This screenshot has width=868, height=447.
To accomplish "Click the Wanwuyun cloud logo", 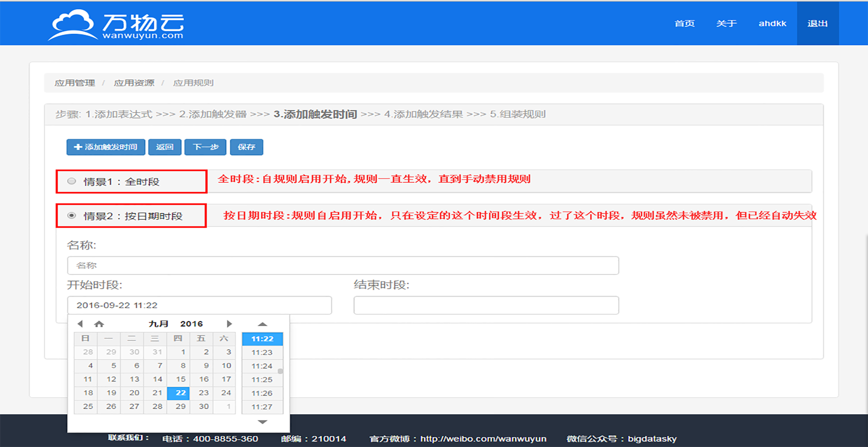I will [116, 25].
